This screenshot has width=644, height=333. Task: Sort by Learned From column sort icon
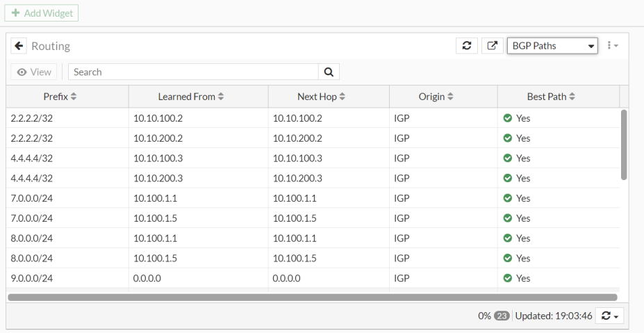pos(221,97)
